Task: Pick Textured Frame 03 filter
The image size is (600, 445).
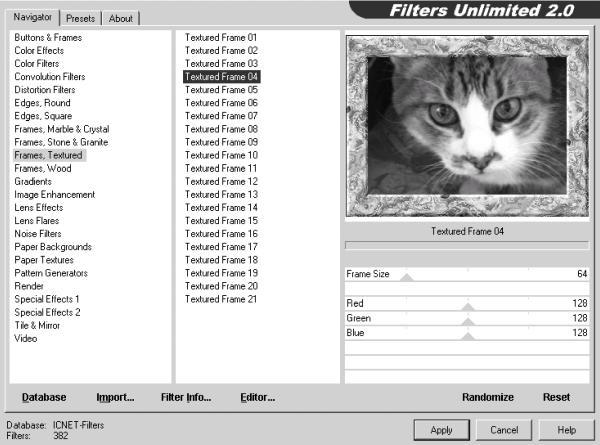Action: click(221, 64)
